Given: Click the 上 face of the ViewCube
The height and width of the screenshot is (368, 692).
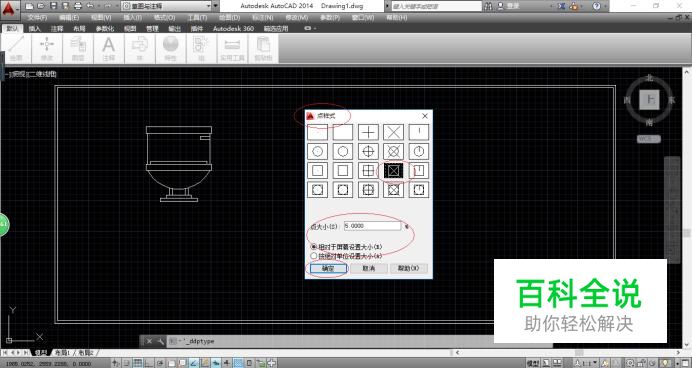Looking at the screenshot, I should click(x=649, y=100).
